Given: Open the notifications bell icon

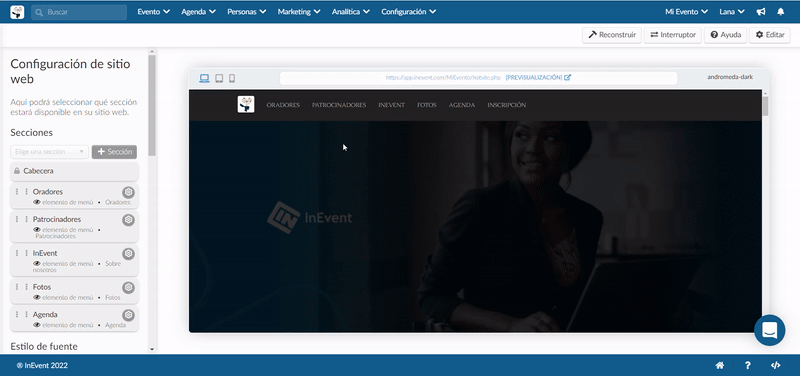Looking at the screenshot, I should (781, 12).
